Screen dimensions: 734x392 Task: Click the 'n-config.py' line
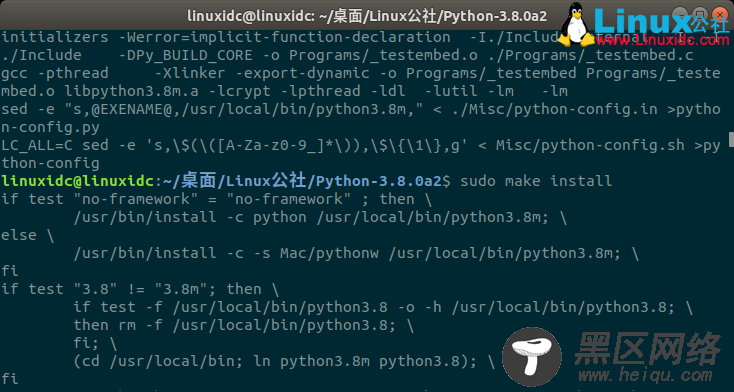pyautogui.click(x=50, y=127)
